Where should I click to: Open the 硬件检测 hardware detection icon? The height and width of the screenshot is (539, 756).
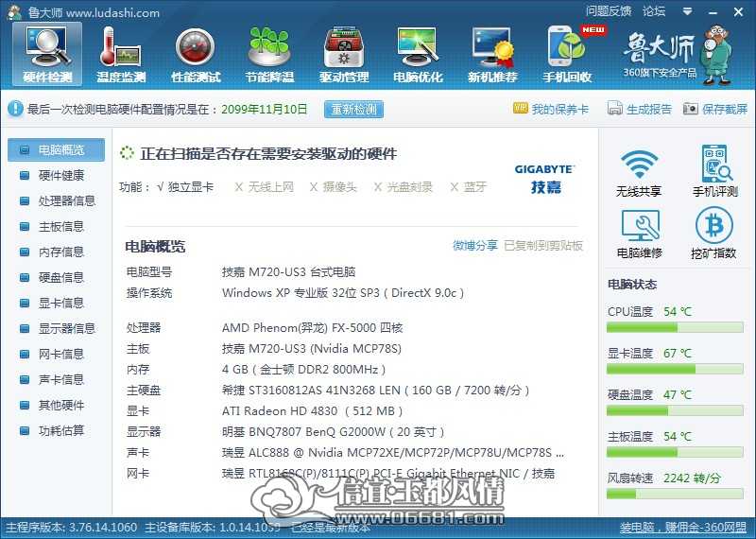click(47, 54)
